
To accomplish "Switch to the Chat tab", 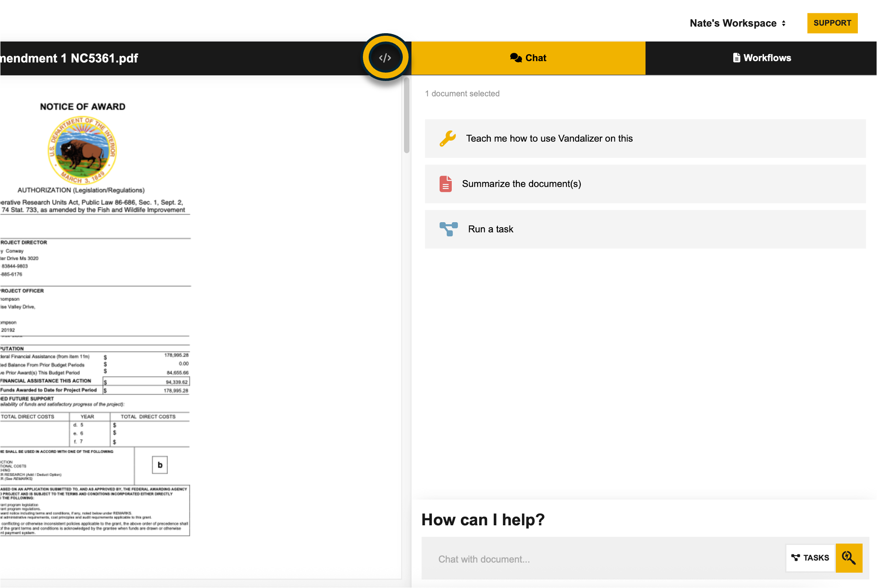I will (528, 58).
